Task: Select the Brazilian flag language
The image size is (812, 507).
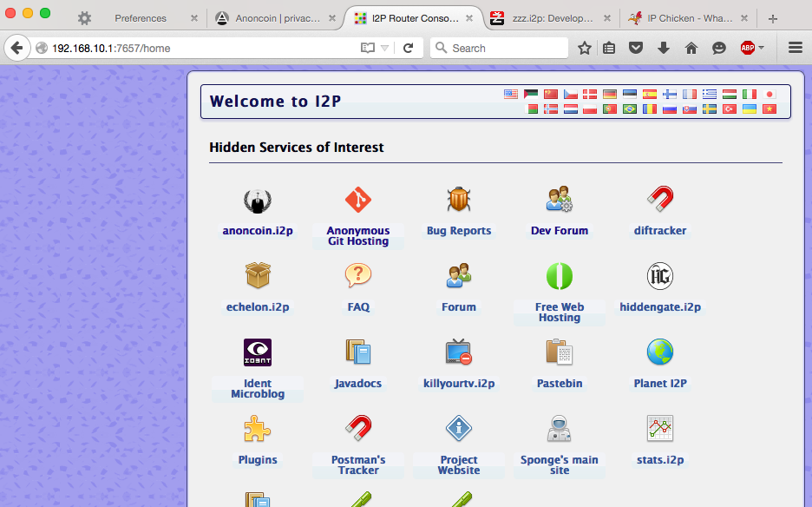Action: pos(630,109)
